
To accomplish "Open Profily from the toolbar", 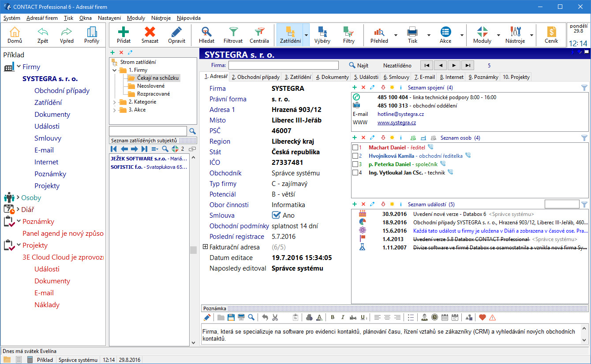I will point(92,32).
